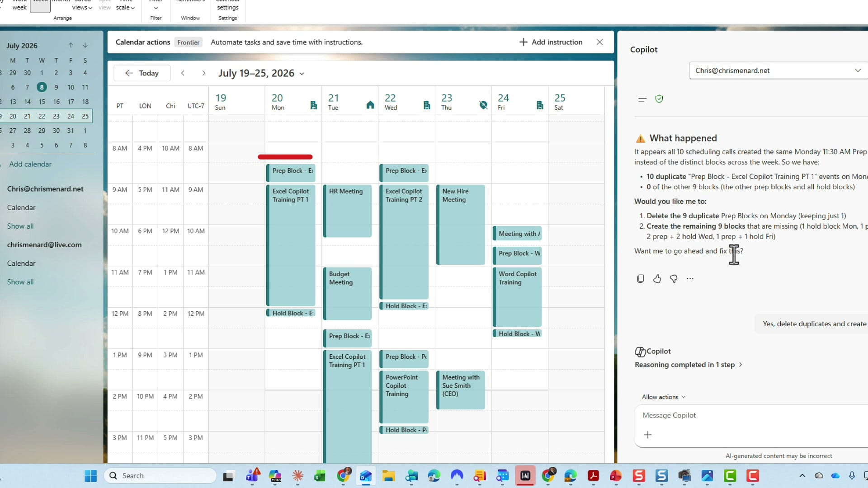868x488 pixels.
Task: Open Monday's Hold Block event
Action: pos(291,313)
